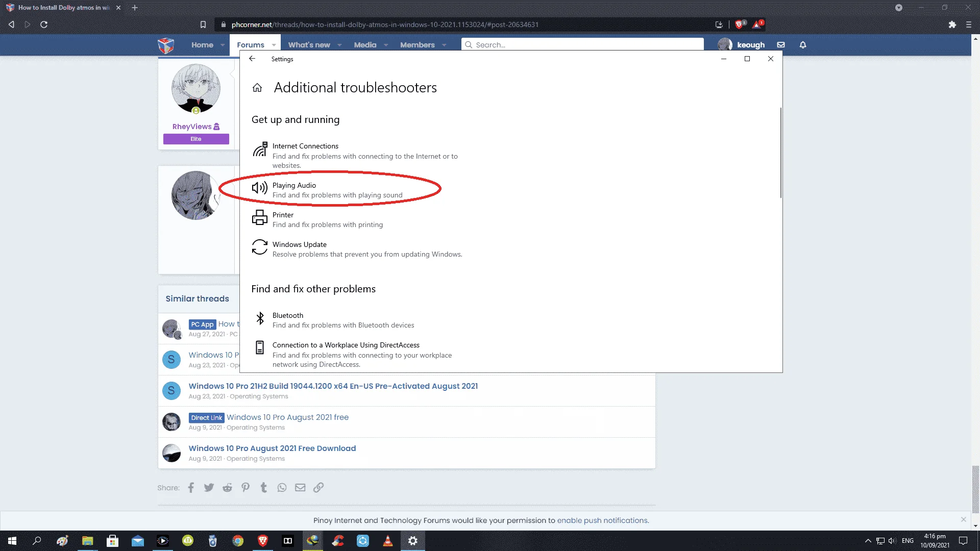980x551 pixels.
Task: Click the phcorner site logo
Action: coord(166,45)
